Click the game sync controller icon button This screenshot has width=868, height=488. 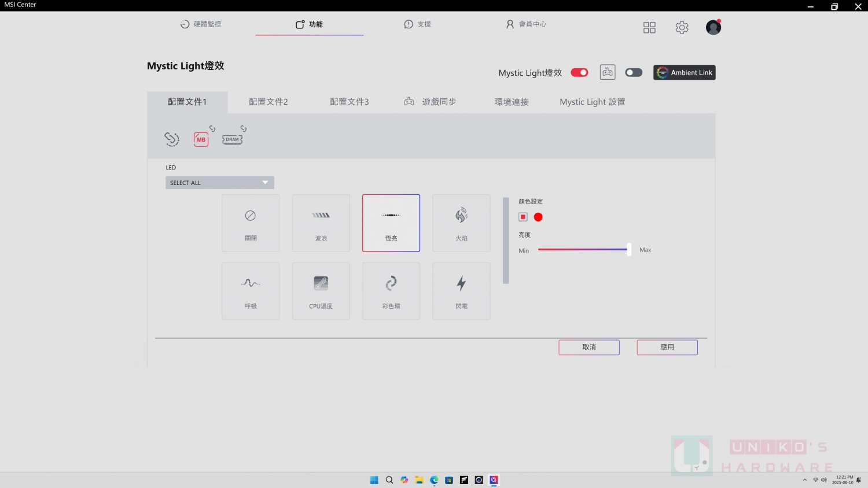(608, 72)
